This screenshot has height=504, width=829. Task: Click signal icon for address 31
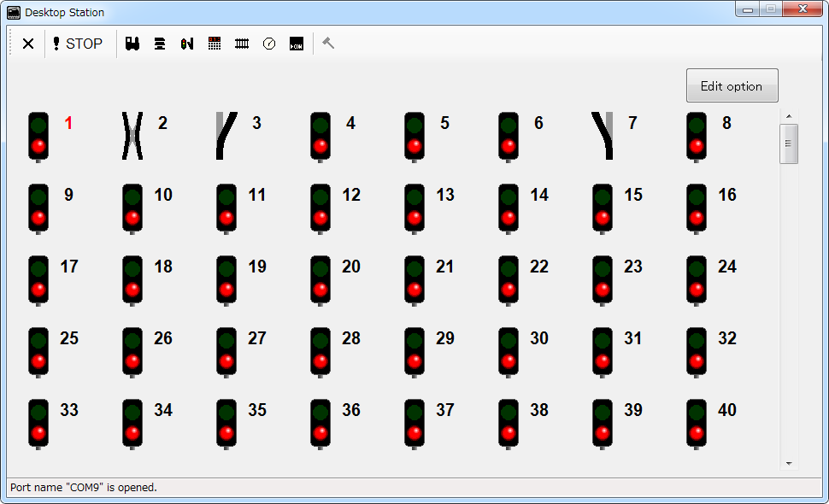pyautogui.click(x=603, y=352)
